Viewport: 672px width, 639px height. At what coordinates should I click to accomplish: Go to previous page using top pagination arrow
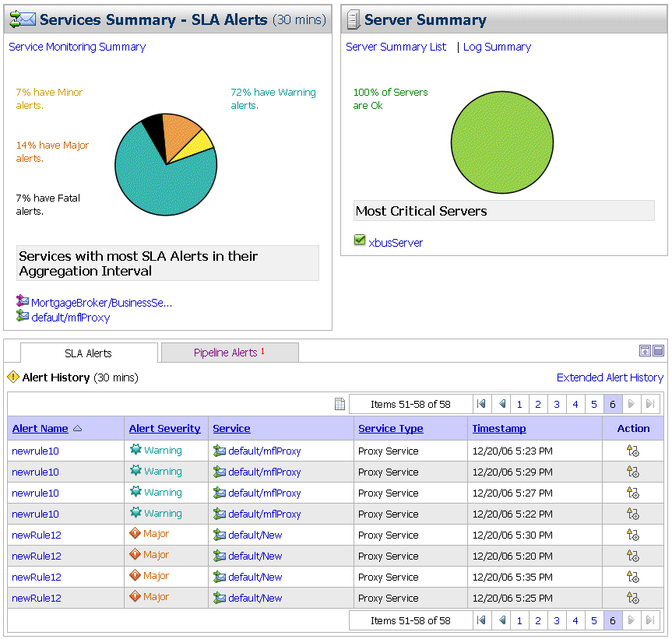click(501, 404)
